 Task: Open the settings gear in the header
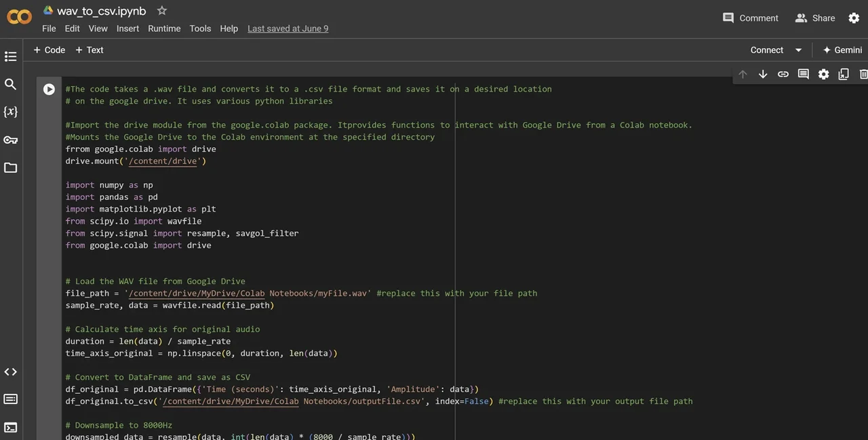click(x=854, y=18)
